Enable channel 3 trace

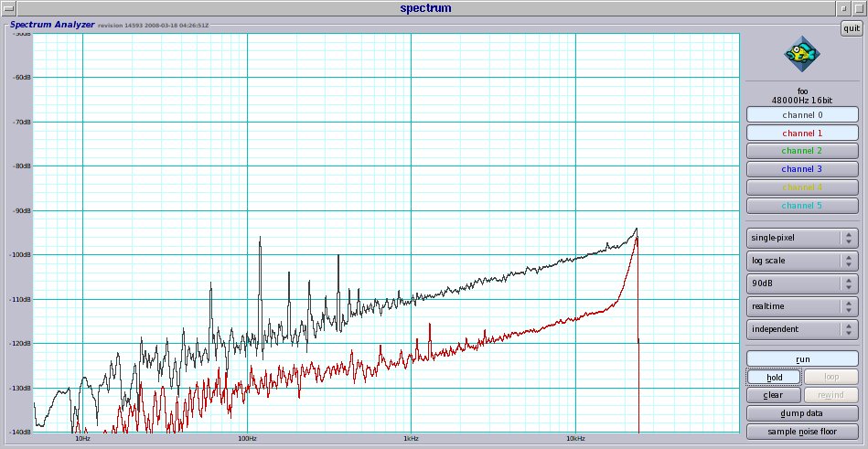point(802,169)
